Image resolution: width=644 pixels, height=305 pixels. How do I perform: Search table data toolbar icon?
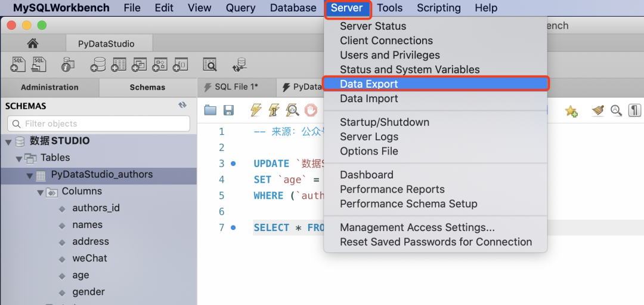coord(210,64)
